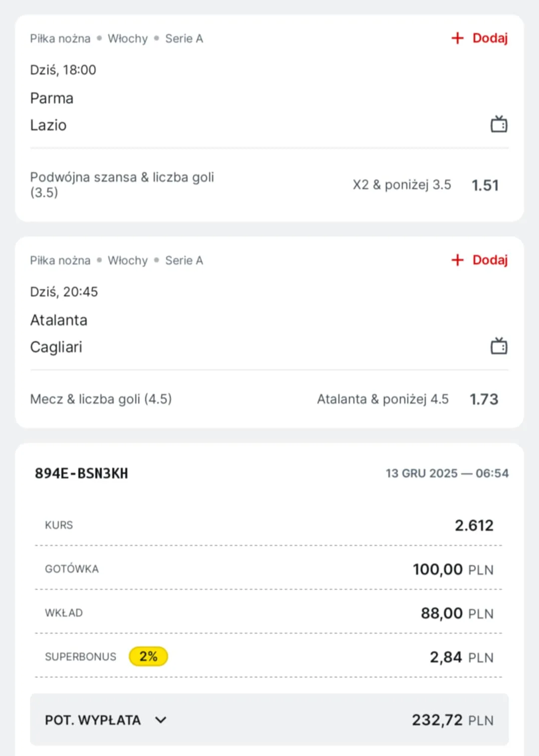Click the red plus icon for Parma match
The height and width of the screenshot is (756, 539).
coord(457,38)
